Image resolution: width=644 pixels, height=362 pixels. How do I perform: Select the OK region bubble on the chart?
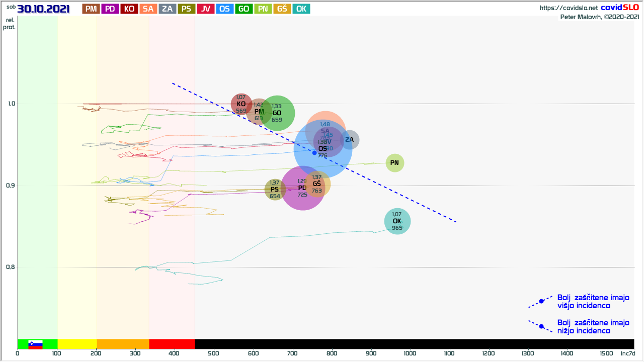click(397, 221)
